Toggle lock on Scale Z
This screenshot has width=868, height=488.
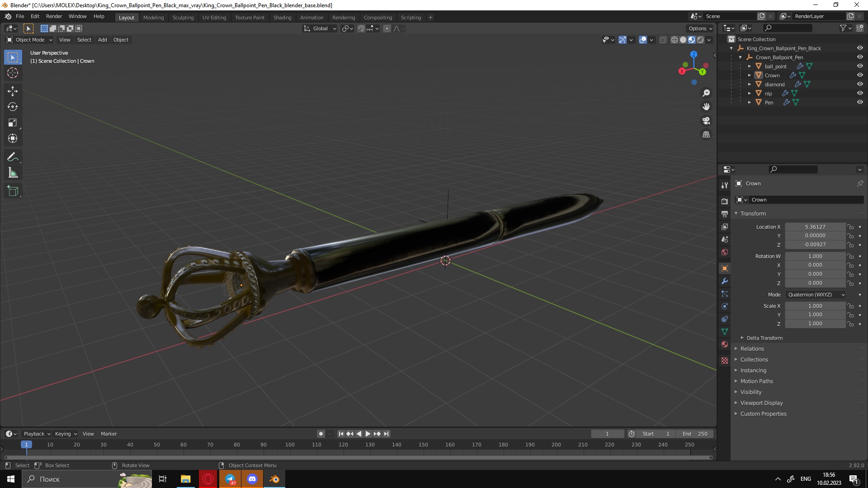[850, 324]
